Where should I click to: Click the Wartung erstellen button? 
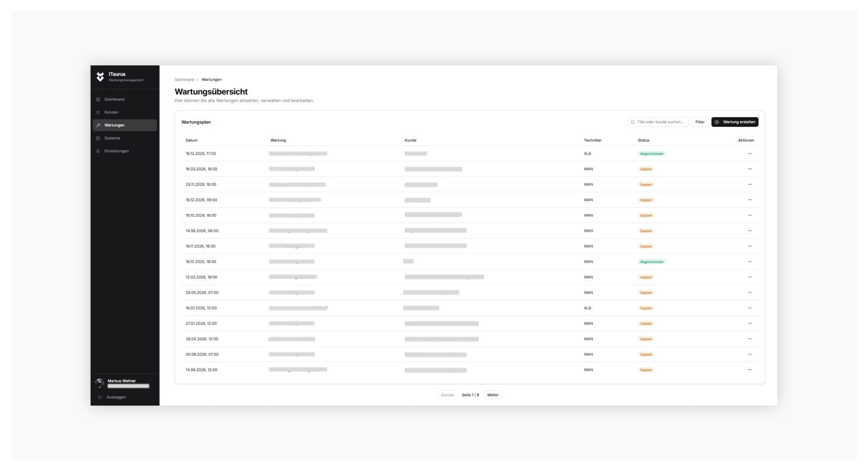(x=735, y=122)
